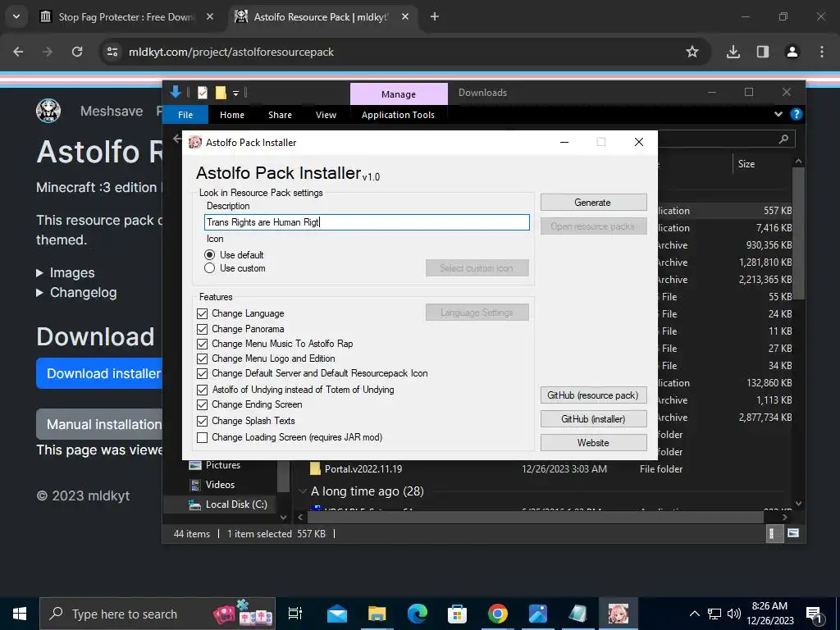Open Google Chrome taskbar icon
The width and height of the screenshot is (840, 630).
(498, 614)
